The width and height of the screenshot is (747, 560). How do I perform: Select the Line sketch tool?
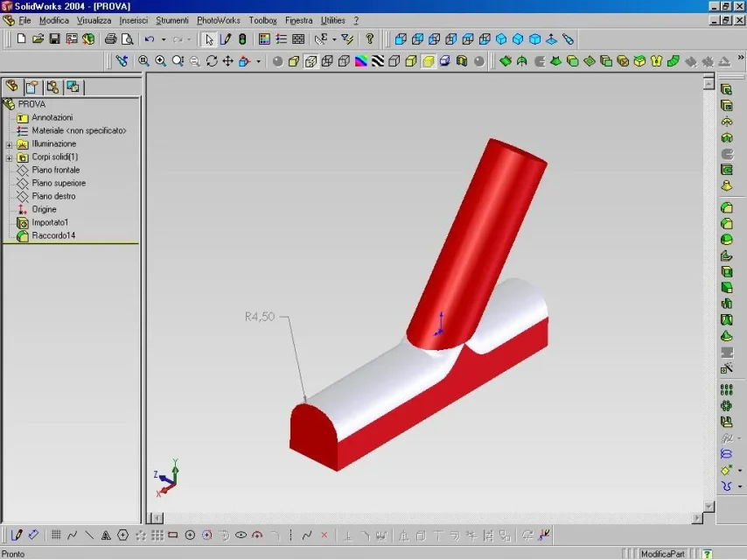pyautogui.click(x=89, y=535)
